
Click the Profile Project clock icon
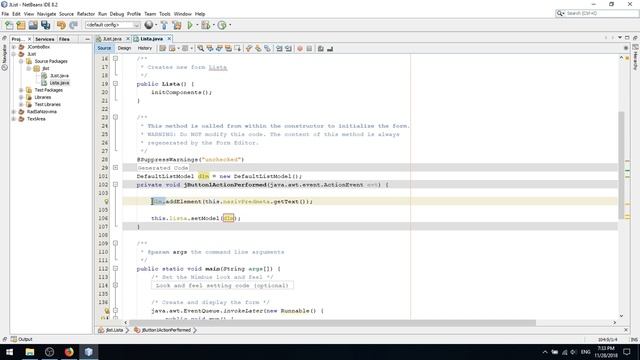[222, 25]
